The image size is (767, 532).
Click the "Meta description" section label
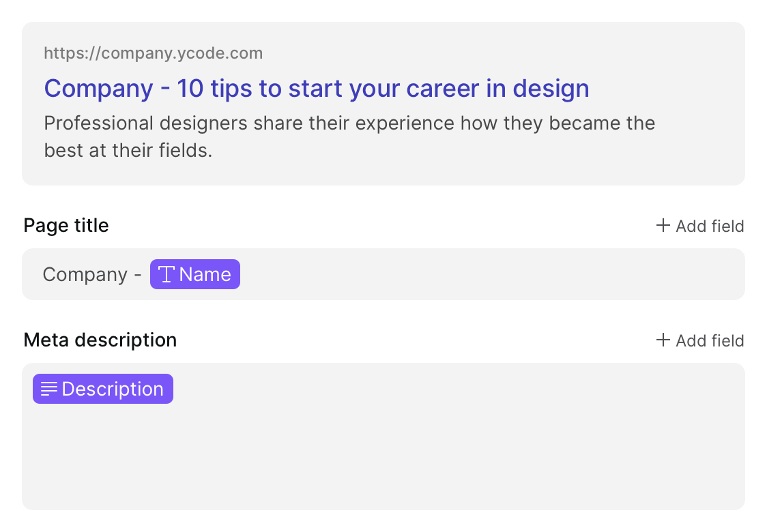[x=100, y=340]
